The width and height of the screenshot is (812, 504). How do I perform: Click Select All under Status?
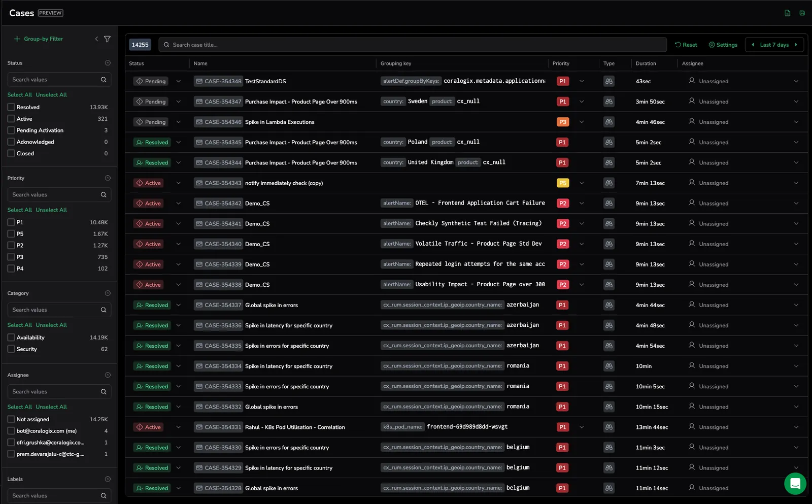(x=19, y=95)
